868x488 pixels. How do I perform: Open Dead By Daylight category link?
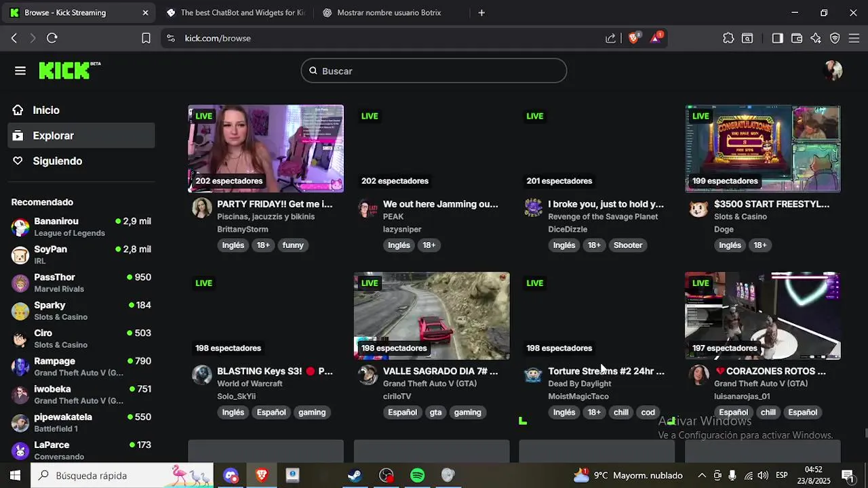tap(580, 384)
